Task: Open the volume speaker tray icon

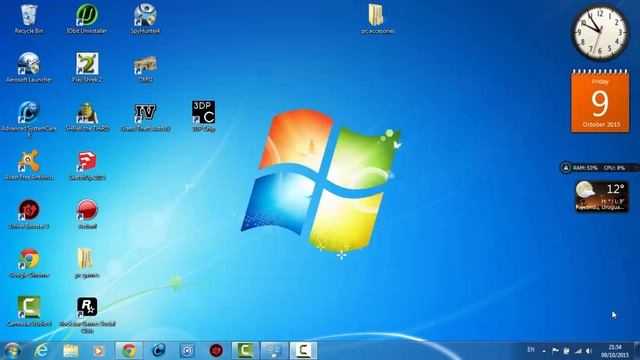Action: [589, 351]
